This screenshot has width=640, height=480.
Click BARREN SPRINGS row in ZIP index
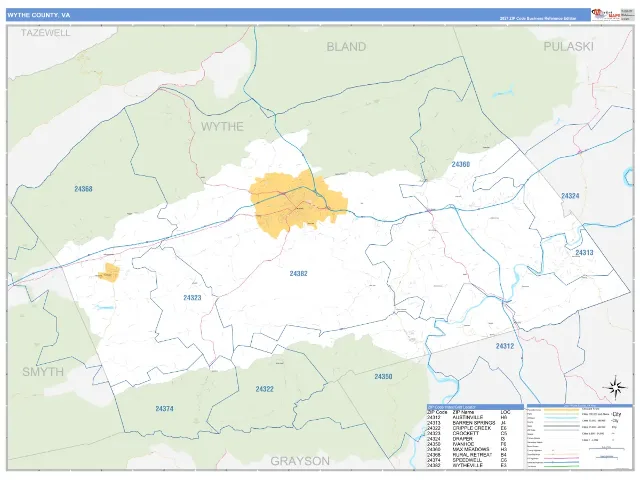click(468, 423)
